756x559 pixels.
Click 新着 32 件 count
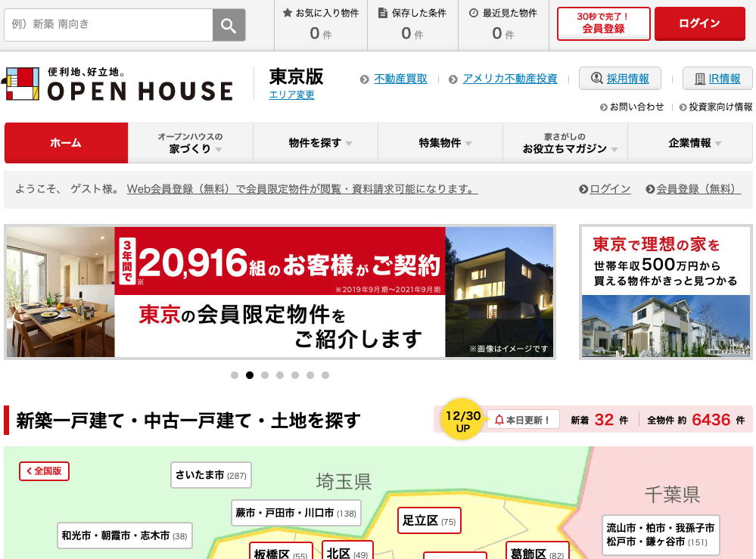(x=599, y=421)
